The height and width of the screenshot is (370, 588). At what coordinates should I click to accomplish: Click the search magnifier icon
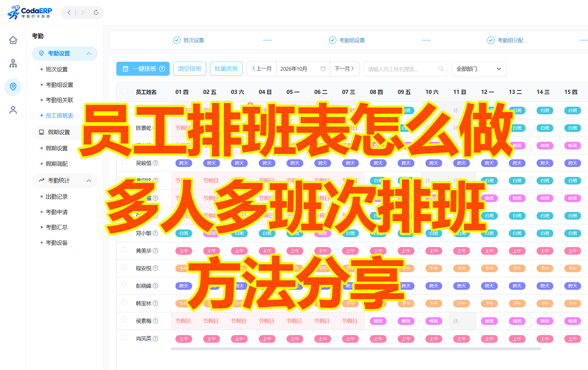pos(441,69)
